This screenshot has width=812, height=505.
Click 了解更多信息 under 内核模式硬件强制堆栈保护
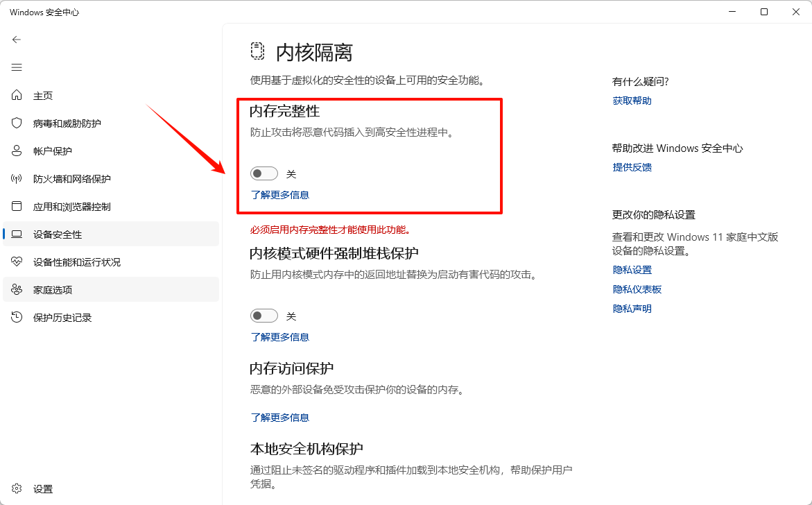[279, 336]
